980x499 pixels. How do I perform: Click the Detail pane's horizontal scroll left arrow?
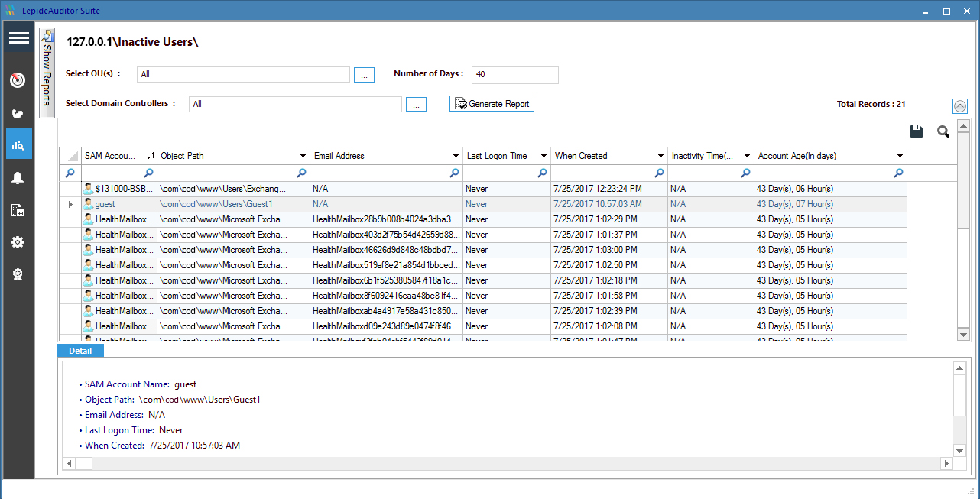coord(70,463)
